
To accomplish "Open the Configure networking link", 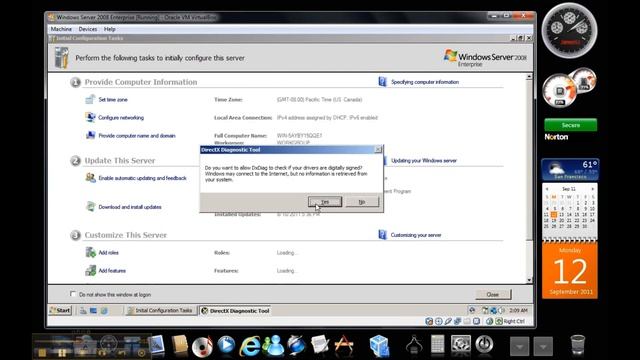I will 121,118.
